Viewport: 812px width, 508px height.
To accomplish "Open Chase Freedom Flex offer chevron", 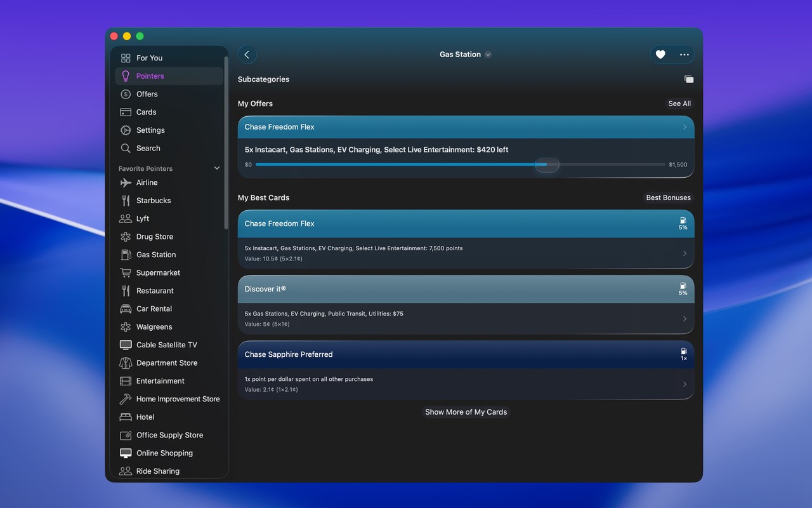I will [x=684, y=127].
